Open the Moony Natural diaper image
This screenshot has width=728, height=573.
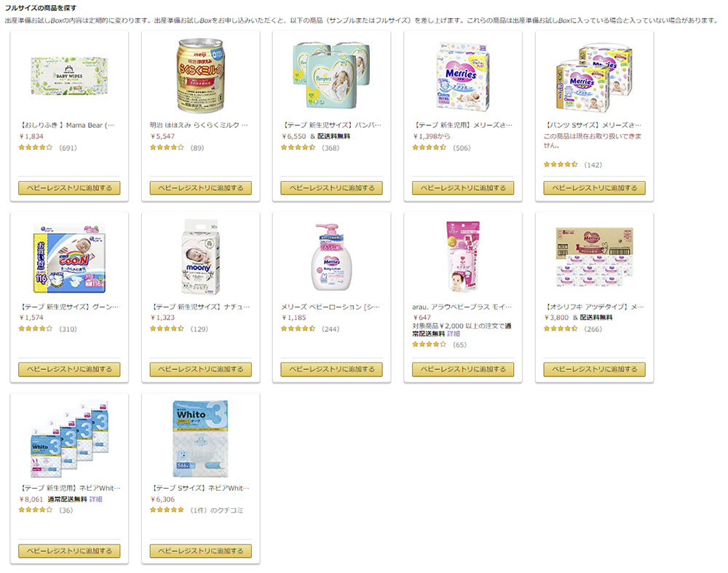(201, 257)
